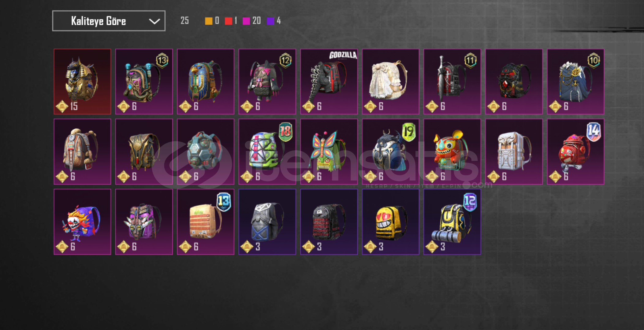Choose the blue-gold Pharaoh mask backpack
The height and width of the screenshot is (330, 644).
click(206, 82)
